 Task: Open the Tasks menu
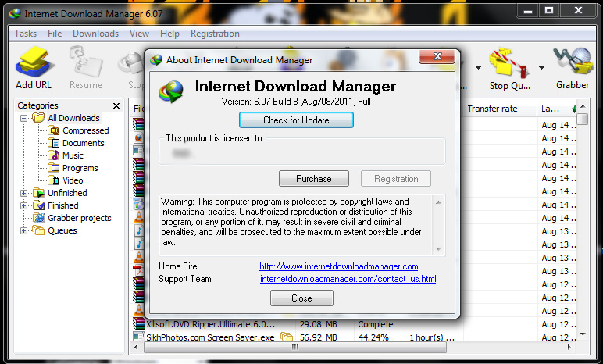coord(25,34)
